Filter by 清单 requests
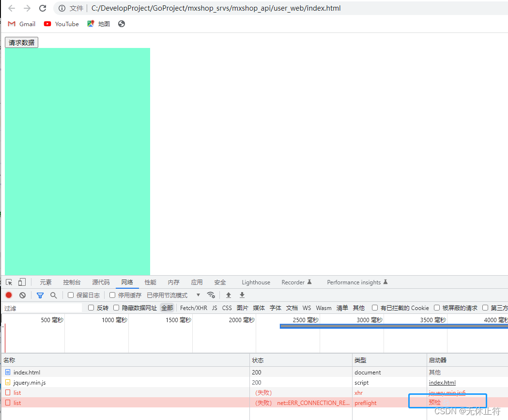 [342, 308]
